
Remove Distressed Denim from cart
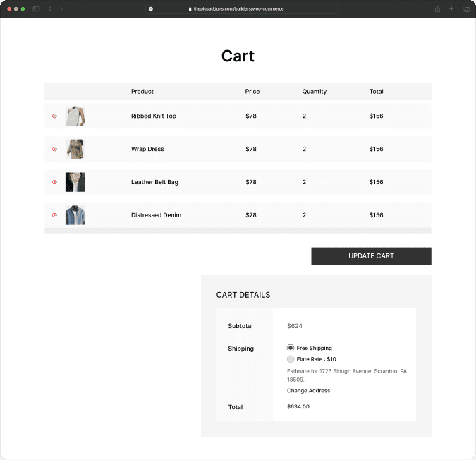click(x=54, y=215)
